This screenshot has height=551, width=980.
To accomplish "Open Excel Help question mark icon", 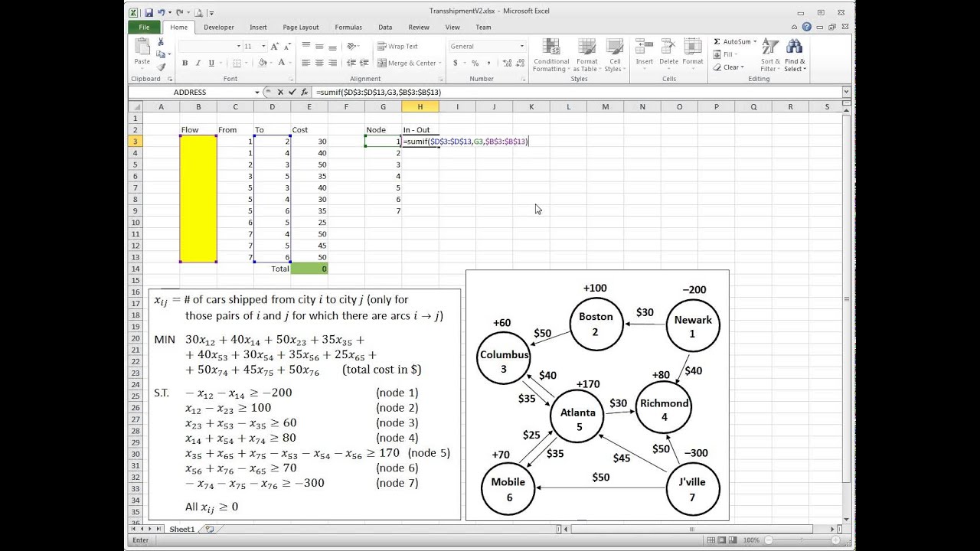I will click(x=807, y=27).
